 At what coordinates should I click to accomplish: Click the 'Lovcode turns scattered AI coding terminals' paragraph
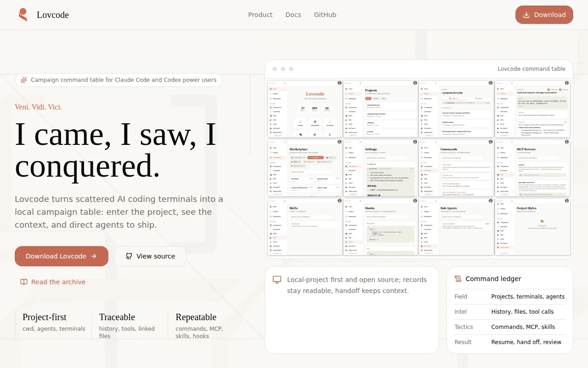119,212
